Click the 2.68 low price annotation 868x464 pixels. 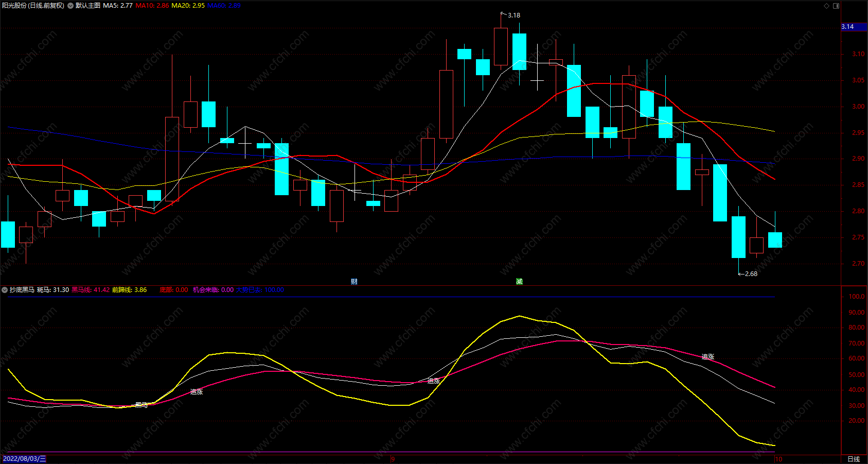(751, 274)
